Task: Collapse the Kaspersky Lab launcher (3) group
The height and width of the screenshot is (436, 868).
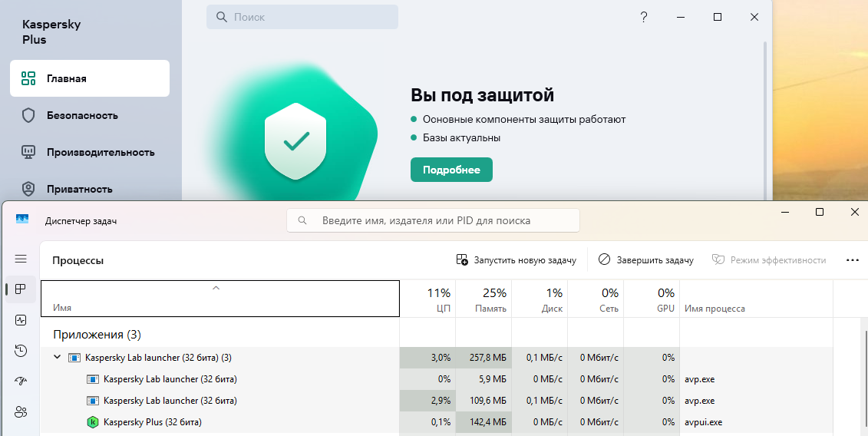Action: (57, 358)
